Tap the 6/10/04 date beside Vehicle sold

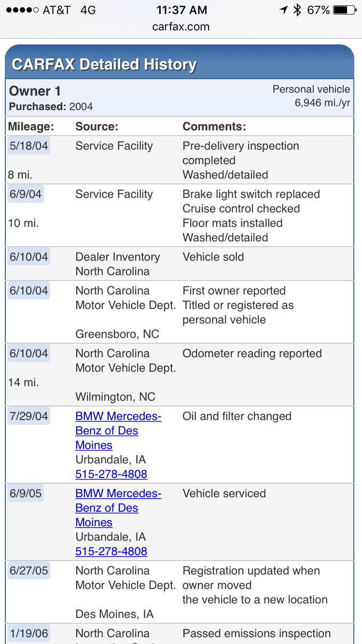pyautogui.click(x=29, y=257)
